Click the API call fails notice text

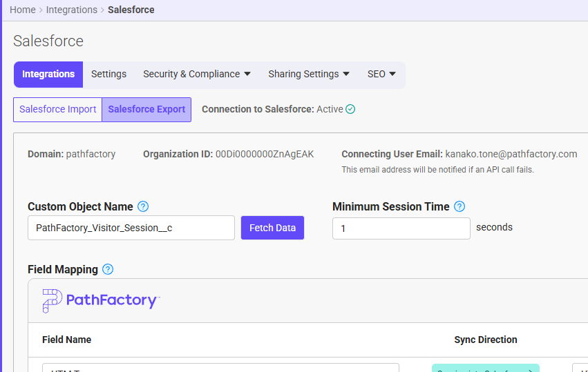(x=437, y=170)
